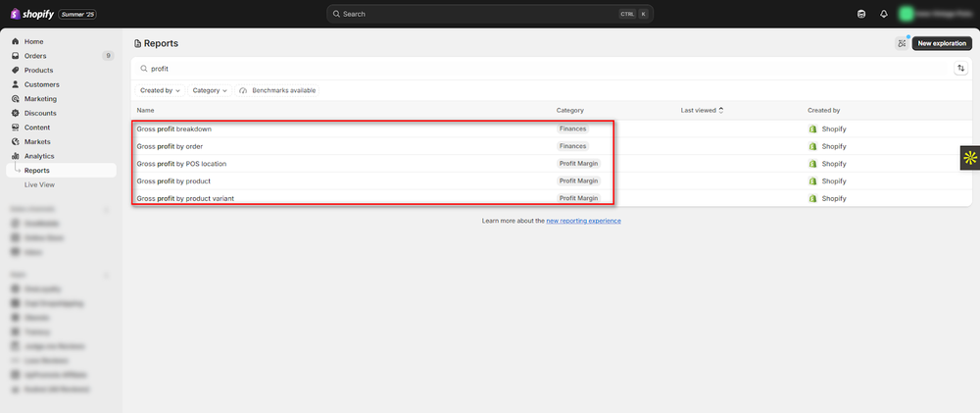980x413 pixels.
Task: Click the Analytics bar chart icon
Action: 16,156
